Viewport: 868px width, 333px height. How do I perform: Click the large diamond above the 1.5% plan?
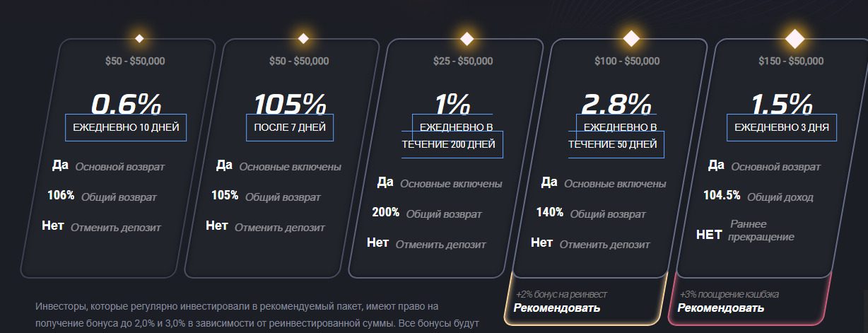point(795,37)
